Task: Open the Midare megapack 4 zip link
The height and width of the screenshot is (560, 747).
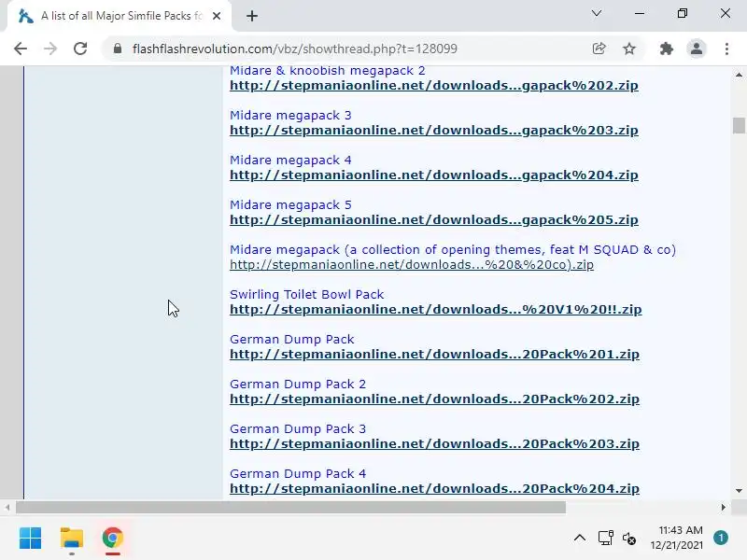Action: (434, 175)
